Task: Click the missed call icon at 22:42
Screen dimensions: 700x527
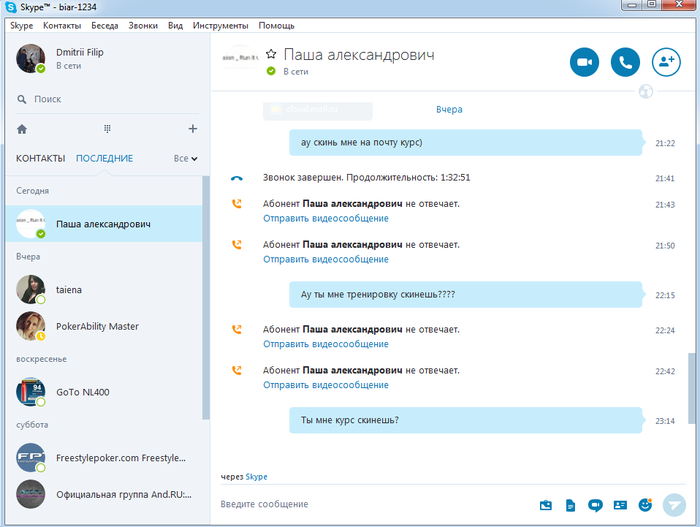Action: pos(237,370)
